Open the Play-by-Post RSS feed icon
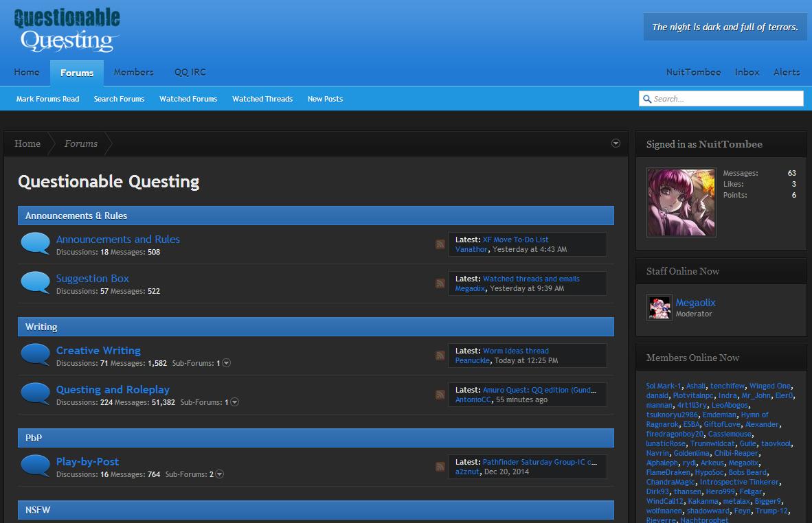Screen dimensions: 812x523 [440, 467]
